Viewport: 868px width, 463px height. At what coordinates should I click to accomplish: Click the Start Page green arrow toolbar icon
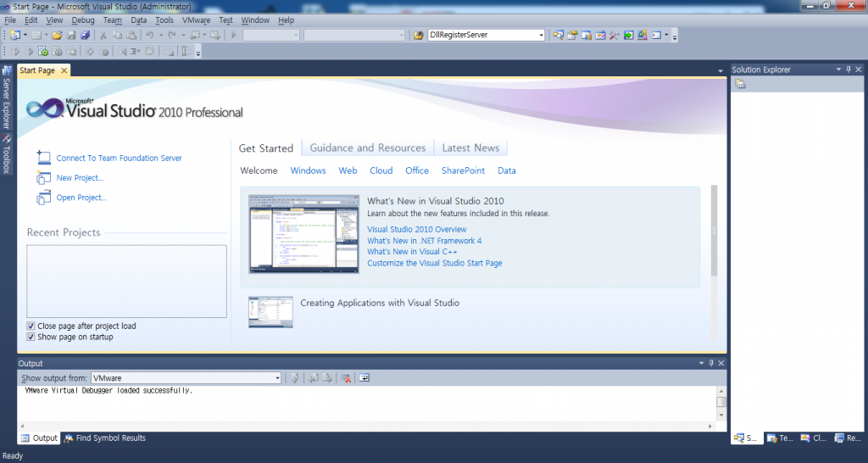(628, 35)
